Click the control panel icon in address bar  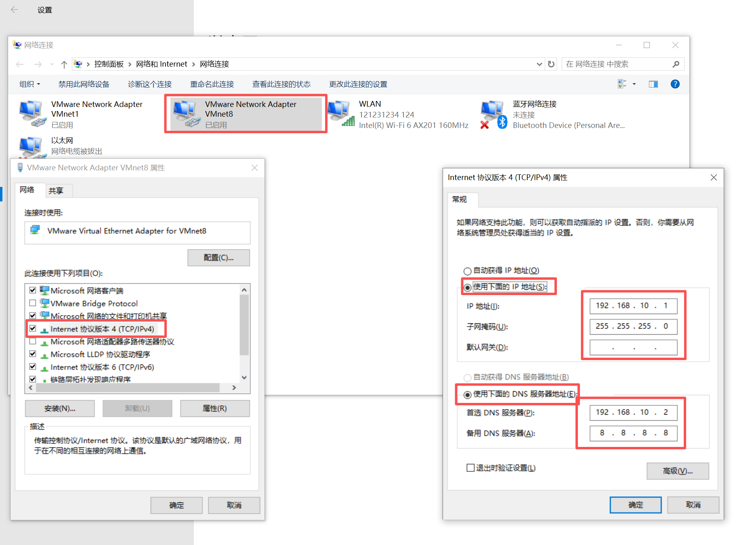pos(78,64)
